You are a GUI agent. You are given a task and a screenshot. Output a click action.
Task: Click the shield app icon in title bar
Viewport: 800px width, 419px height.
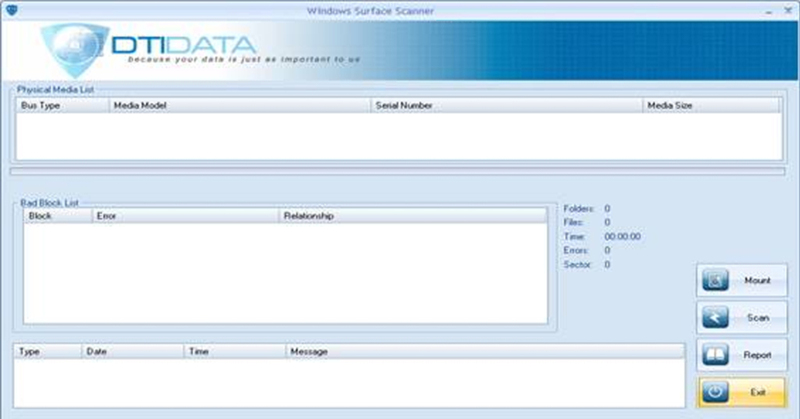[8, 9]
